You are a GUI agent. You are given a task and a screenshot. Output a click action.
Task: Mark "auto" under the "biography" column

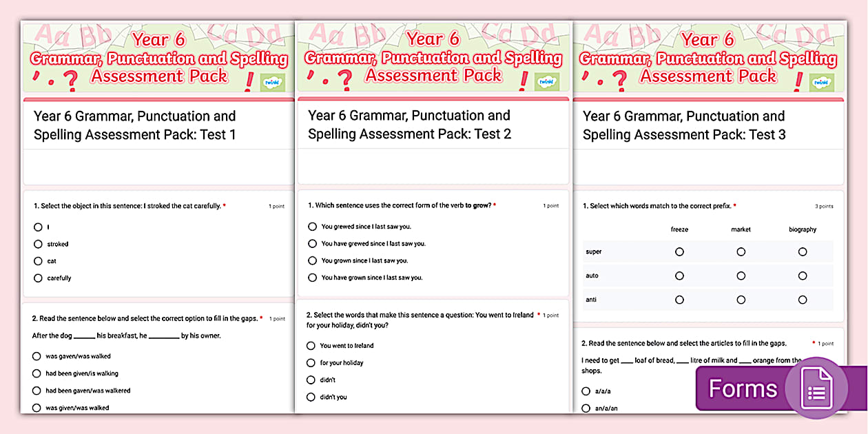(802, 276)
